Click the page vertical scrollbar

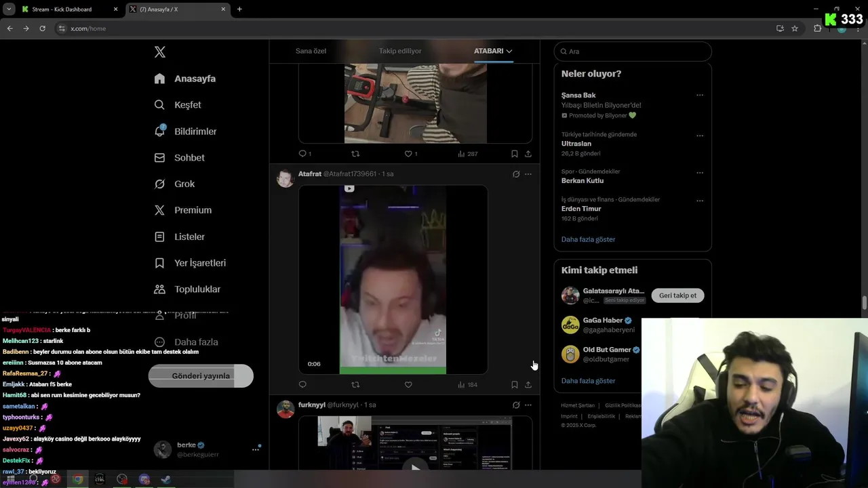pos(864,302)
